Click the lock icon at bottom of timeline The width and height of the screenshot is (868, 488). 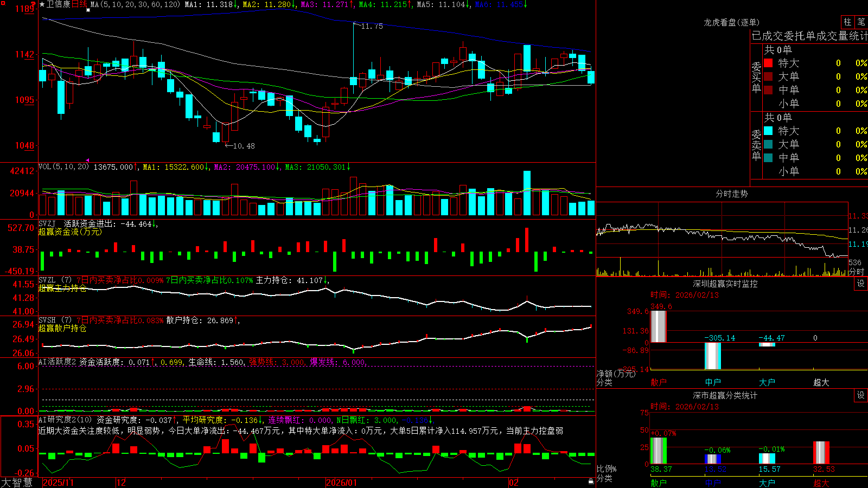[x=591, y=481]
